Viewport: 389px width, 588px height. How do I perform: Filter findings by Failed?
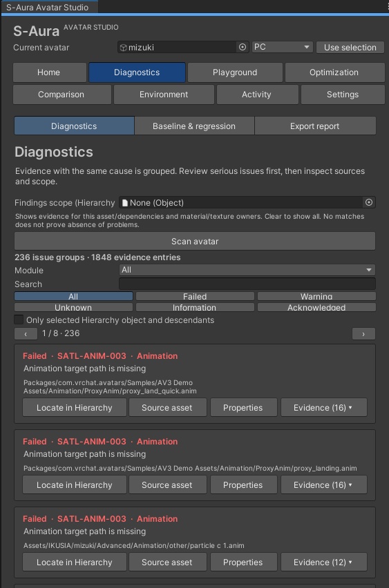point(195,296)
